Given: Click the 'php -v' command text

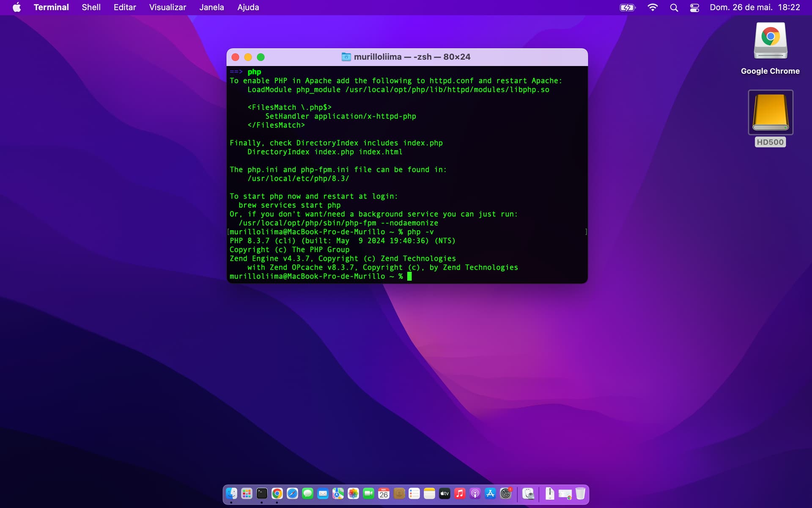Looking at the screenshot, I should pos(420,232).
